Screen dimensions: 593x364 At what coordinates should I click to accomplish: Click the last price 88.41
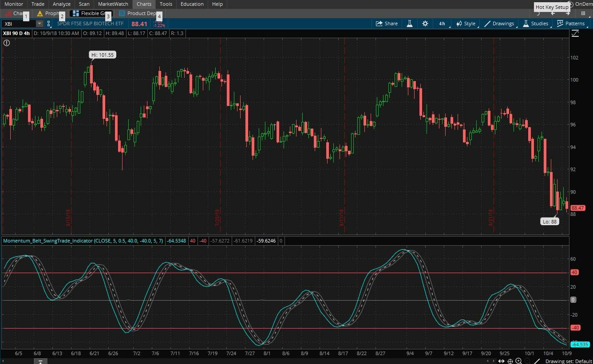(x=139, y=24)
